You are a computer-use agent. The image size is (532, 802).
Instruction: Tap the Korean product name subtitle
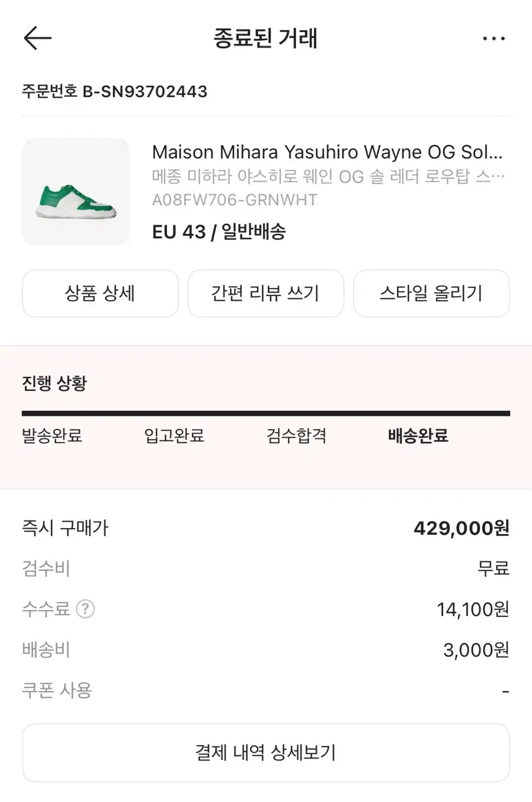pyautogui.click(x=328, y=177)
